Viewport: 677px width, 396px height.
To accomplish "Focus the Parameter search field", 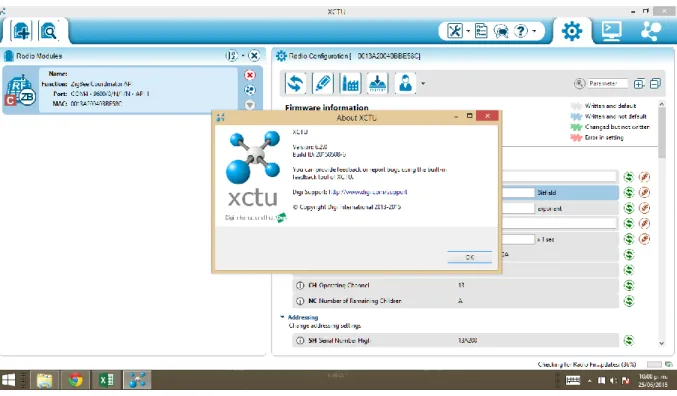I will (607, 83).
